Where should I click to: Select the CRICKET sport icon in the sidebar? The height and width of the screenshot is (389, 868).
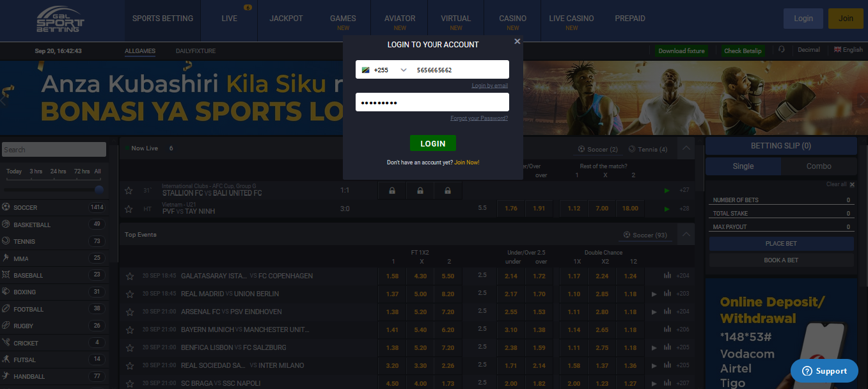[x=6, y=342]
